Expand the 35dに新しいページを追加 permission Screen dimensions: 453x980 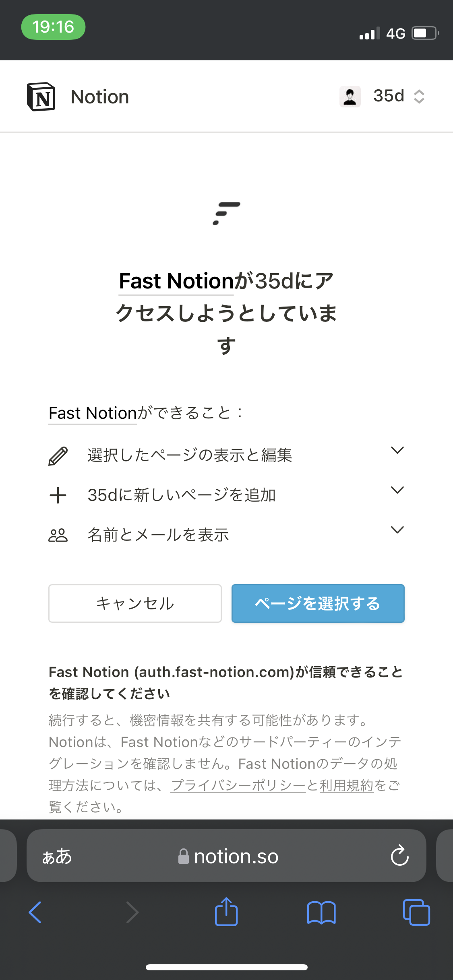coord(226,495)
